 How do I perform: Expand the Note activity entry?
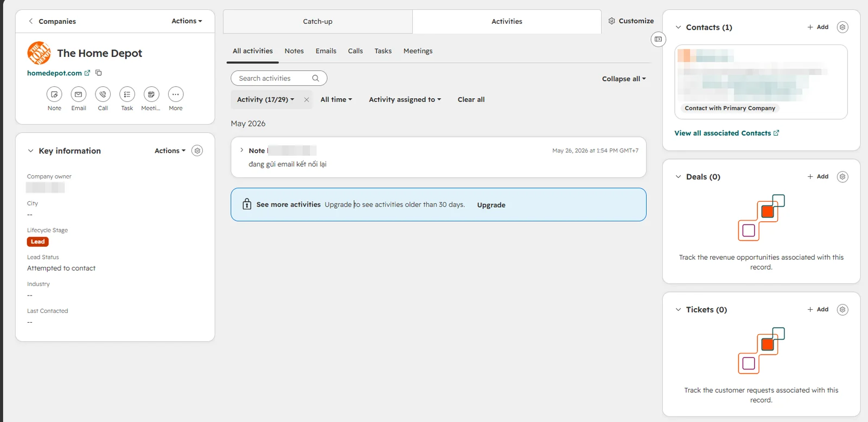coord(241,150)
